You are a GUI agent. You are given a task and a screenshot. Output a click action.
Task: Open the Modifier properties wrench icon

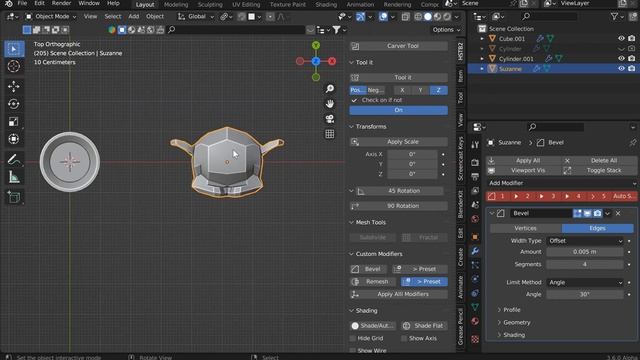475,251
